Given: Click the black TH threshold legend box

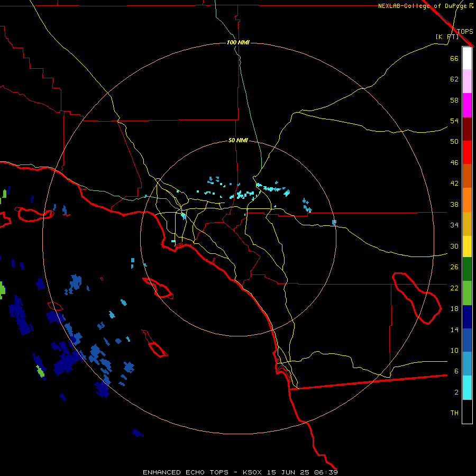Looking at the screenshot, I should pos(467,411).
